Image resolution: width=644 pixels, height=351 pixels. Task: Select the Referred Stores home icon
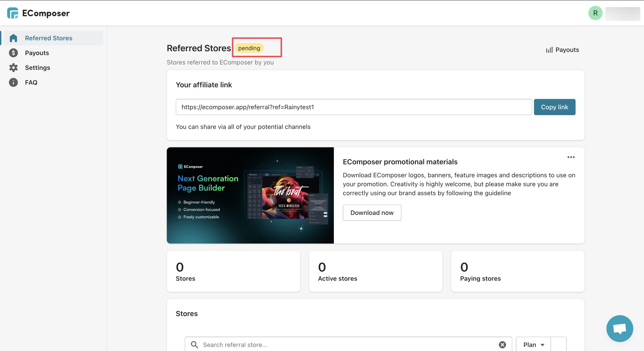[x=13, y=38]
